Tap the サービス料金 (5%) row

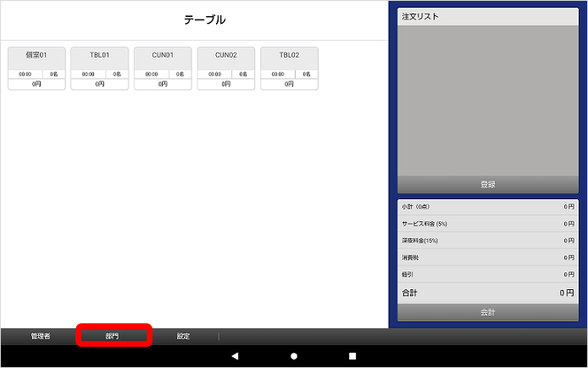[x=487, y=224]
